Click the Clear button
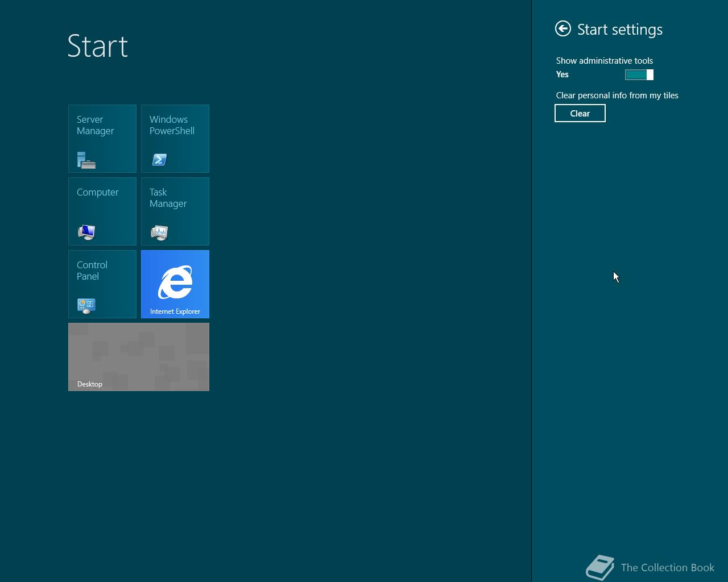The width and height of the screenshot is (728, 582). coord(580,113)
